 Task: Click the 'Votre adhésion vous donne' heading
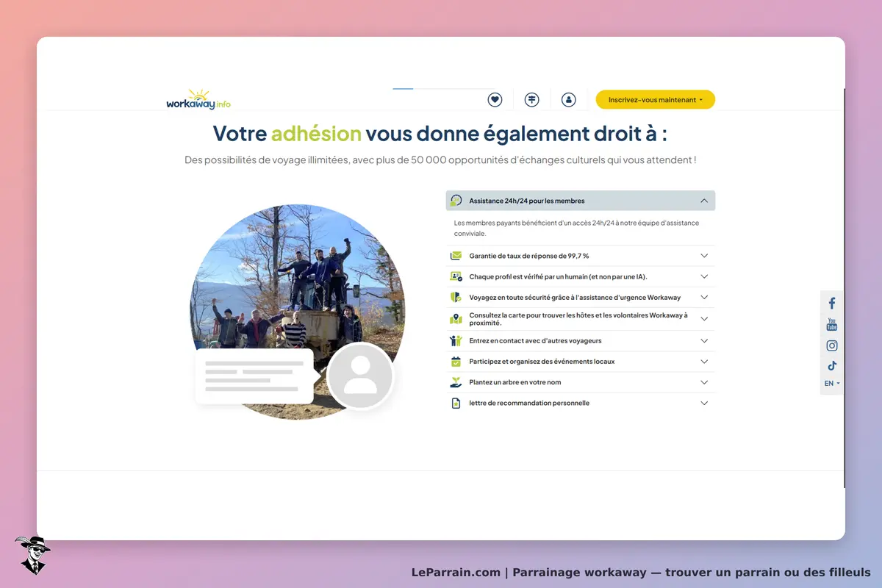coord(440,133)
